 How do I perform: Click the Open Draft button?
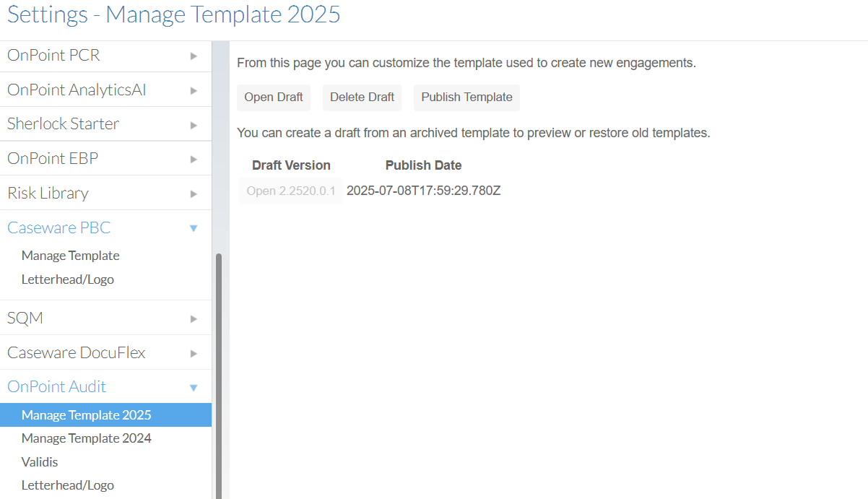point(274,97)
